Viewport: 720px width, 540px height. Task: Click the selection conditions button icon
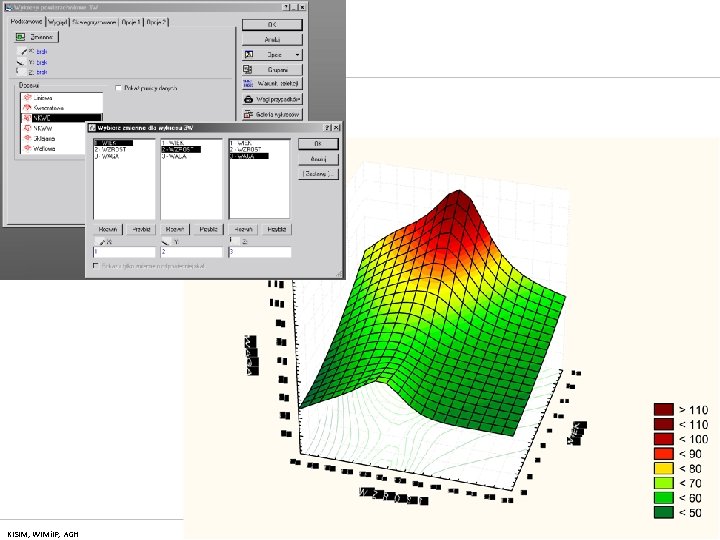tap(248, 84)
